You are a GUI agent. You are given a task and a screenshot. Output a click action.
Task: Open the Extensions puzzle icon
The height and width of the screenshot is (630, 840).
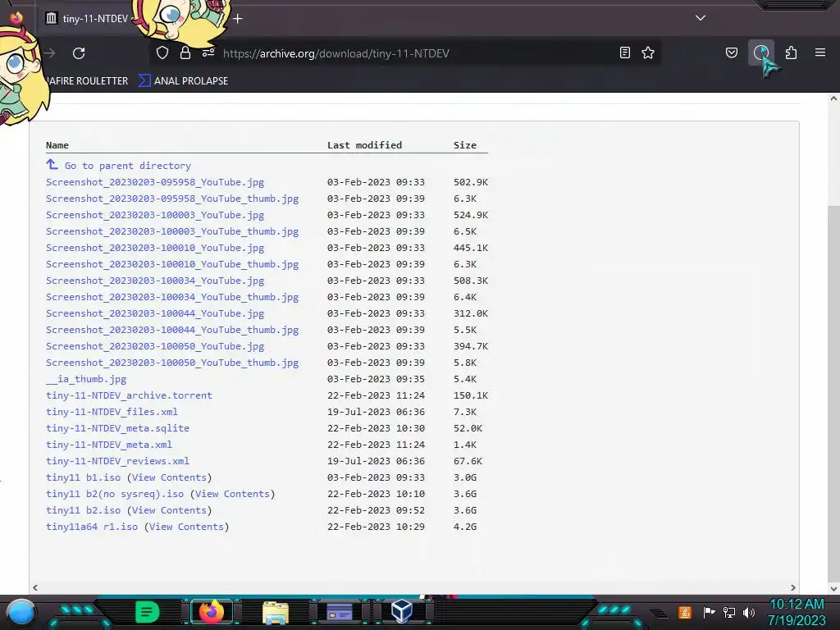pyautogui.click(x=791, y=52)
